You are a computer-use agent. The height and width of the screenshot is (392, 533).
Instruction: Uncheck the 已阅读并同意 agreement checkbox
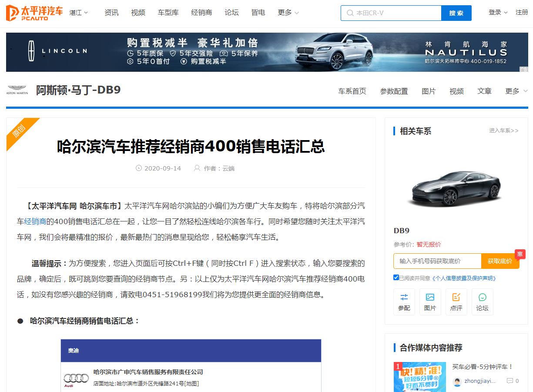[396, 278]
